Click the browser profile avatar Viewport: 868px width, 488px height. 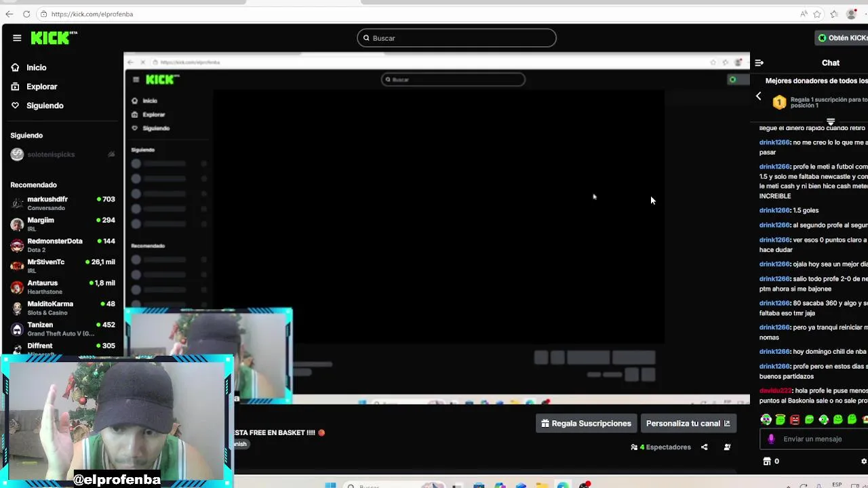coord(852,14)
